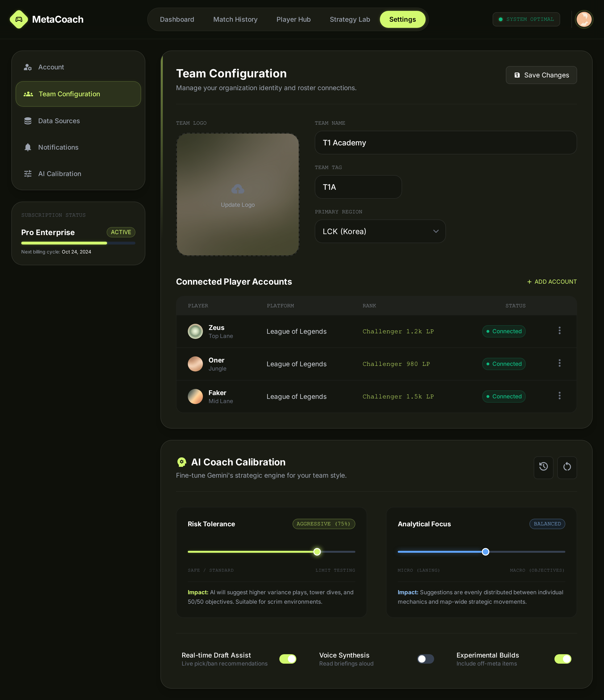Enable the Voice Synthesis toggle
The image size is (604, 700).
[x=425, y=659]
